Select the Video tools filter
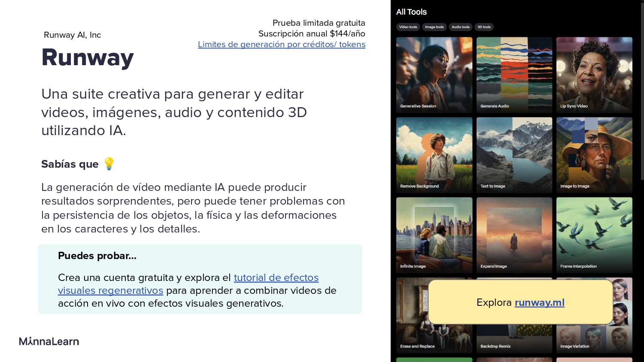 pyautogui.click(x=408, y=27)
